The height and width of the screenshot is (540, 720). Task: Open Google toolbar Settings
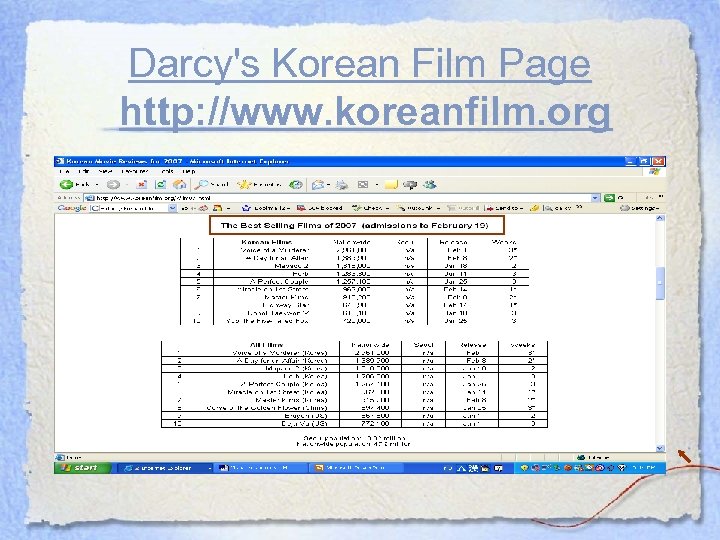(x=640, y=208)
